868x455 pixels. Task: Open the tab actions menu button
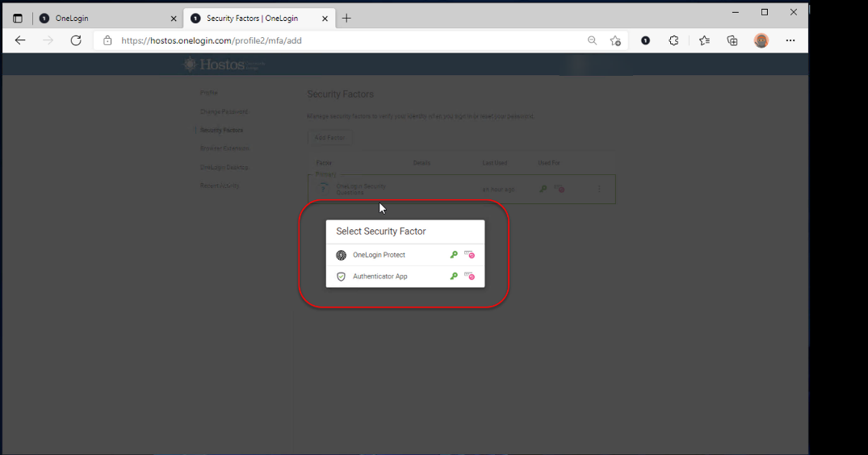point(18,18)
